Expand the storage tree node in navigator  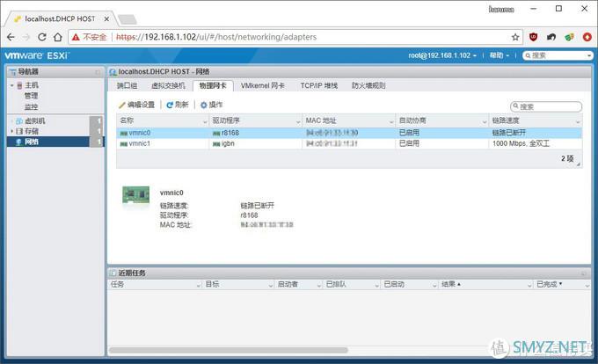[11, 132]
